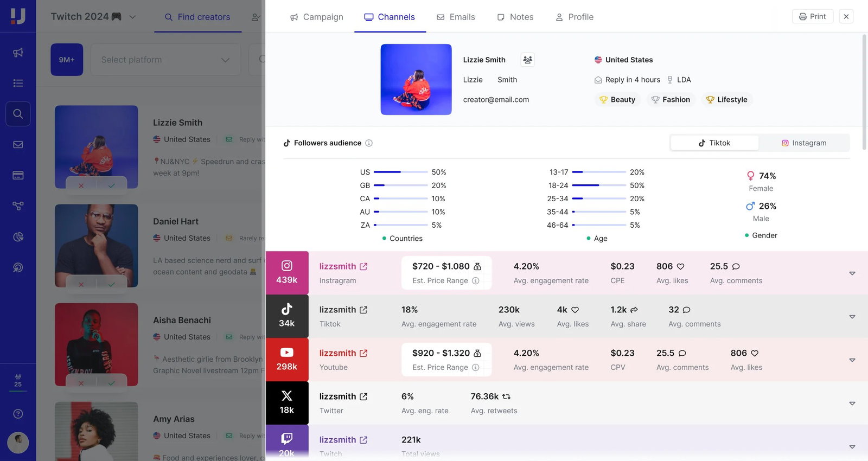
Task: Click the Twitter 18k platform tile
Action: click(x=287, y=402)
